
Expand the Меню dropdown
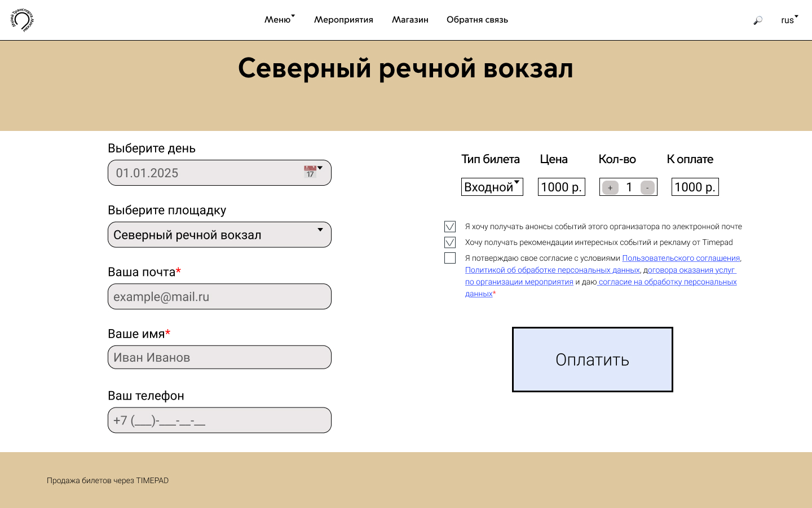279,20
